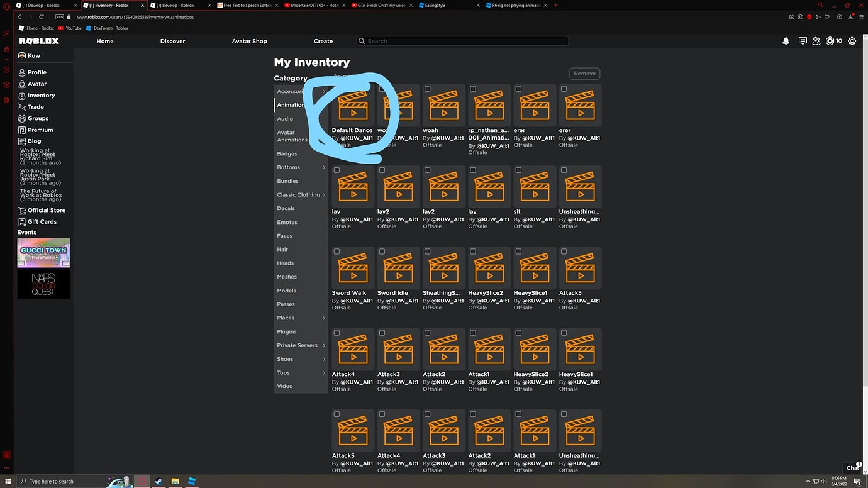
Task: Open The Future of Work at Roblox post
Action: tap(41, 196)
